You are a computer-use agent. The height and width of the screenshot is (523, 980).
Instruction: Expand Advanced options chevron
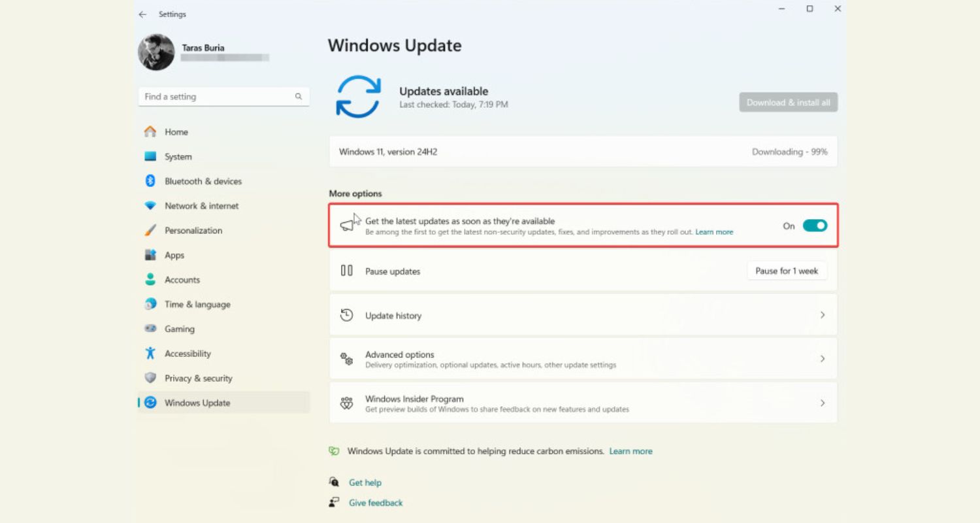[x=823, y=359]
